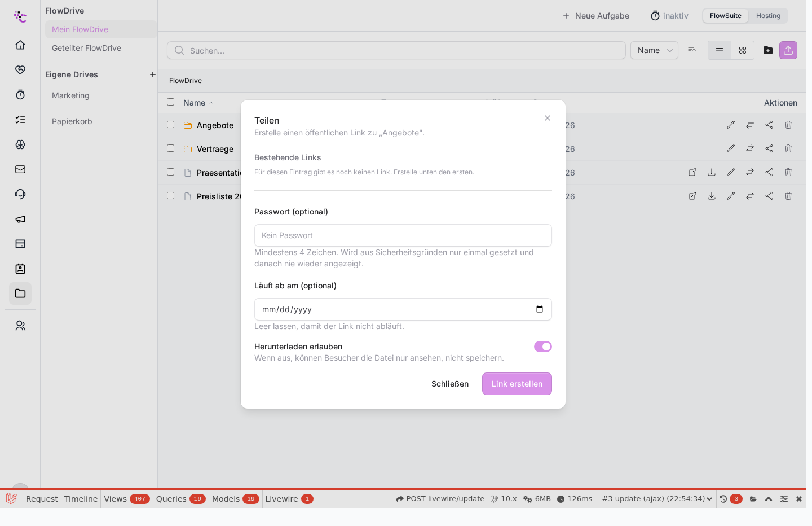The width and height of the screenshot is (812, 526).
Task: Open the date picker calendar icon
Action: (540, 309)
